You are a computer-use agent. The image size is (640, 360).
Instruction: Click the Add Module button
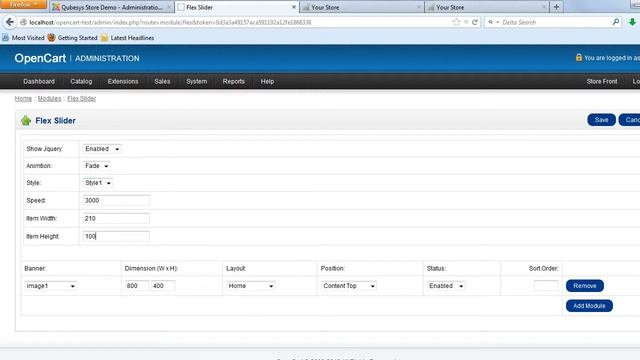589,306
